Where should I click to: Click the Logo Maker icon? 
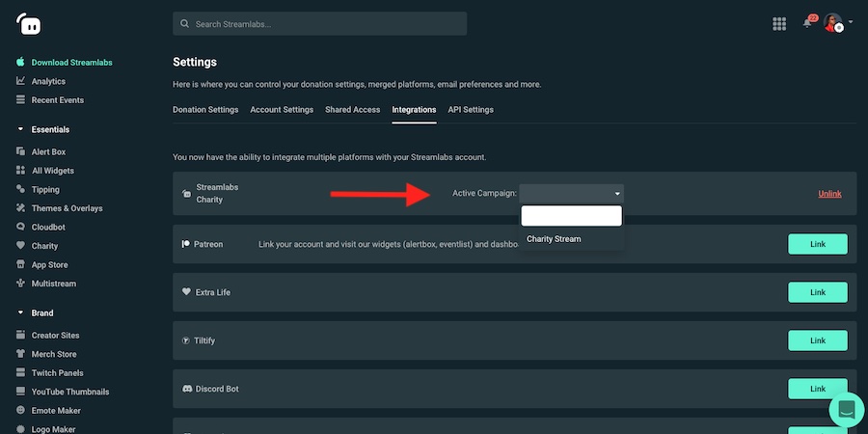tap(20, 429)
